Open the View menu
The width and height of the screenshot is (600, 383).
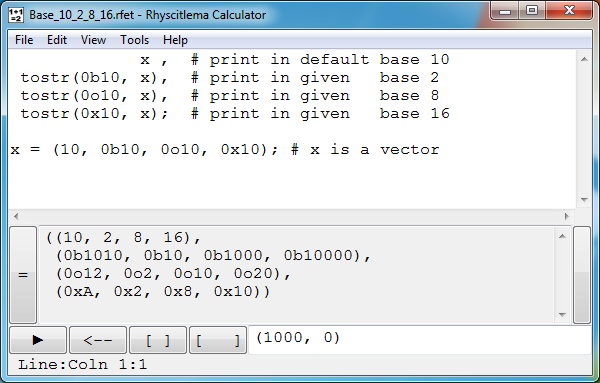click(93, 40)
